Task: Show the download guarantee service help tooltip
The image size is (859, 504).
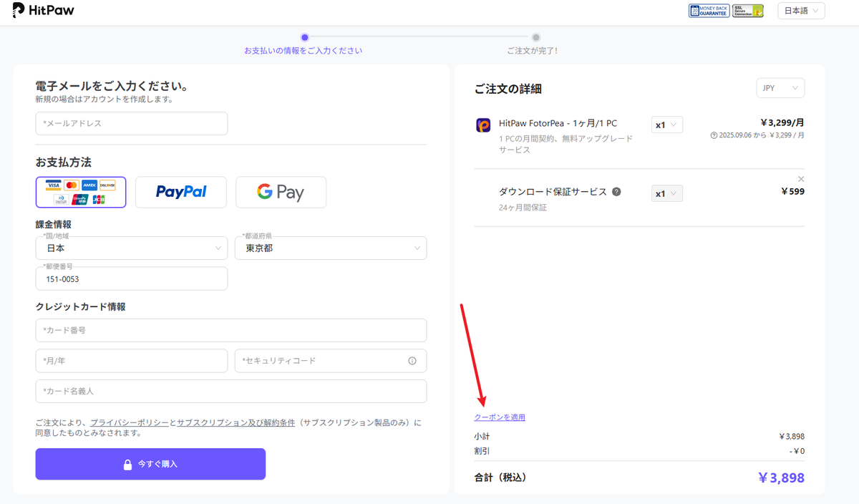Action: 616,192
